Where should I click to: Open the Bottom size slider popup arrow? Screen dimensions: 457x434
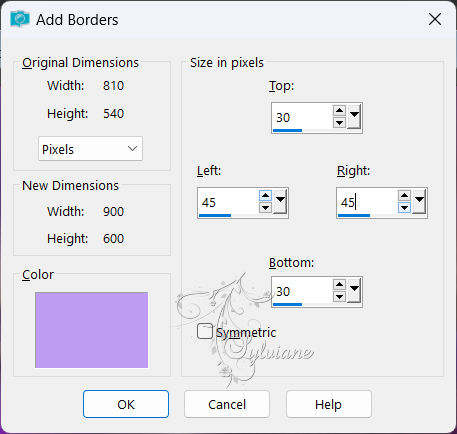354,291
